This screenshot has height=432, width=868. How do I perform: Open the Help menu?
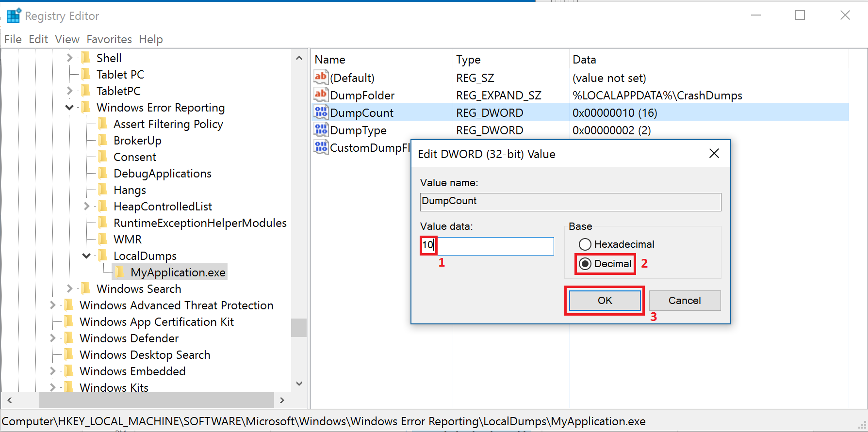pyautogui.click(x=151, y=39)
